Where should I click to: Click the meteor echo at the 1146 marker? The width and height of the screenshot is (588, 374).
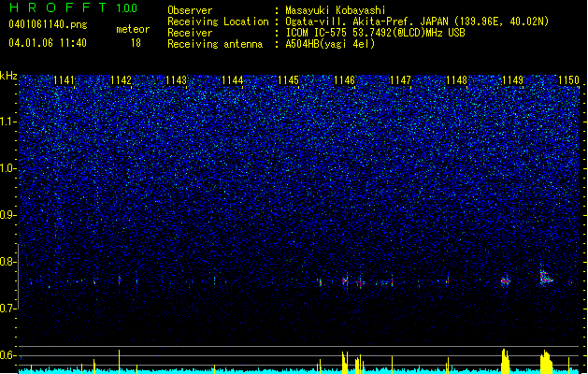click(345, 280)
